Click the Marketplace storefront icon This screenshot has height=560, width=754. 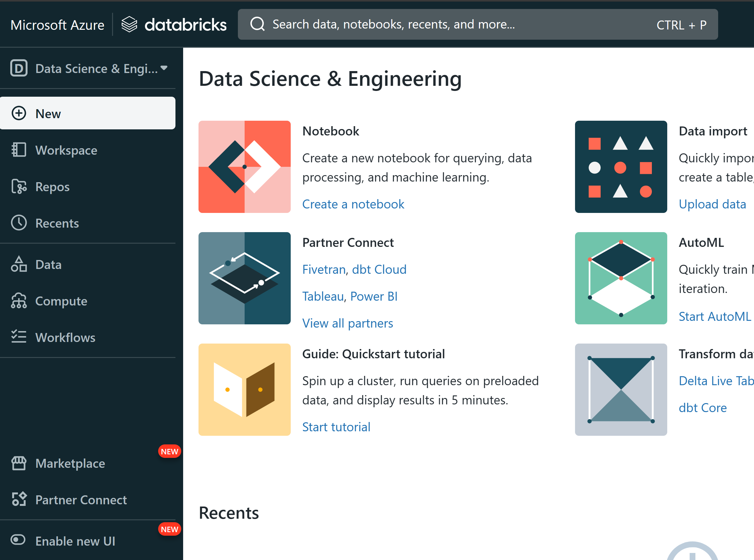pos(19,463)
